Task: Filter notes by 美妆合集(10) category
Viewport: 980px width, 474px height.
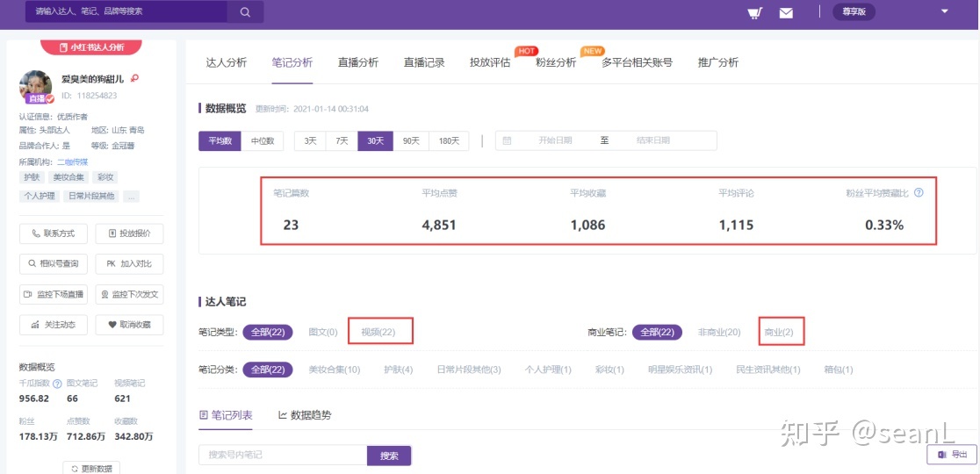Action: point(335,370)
